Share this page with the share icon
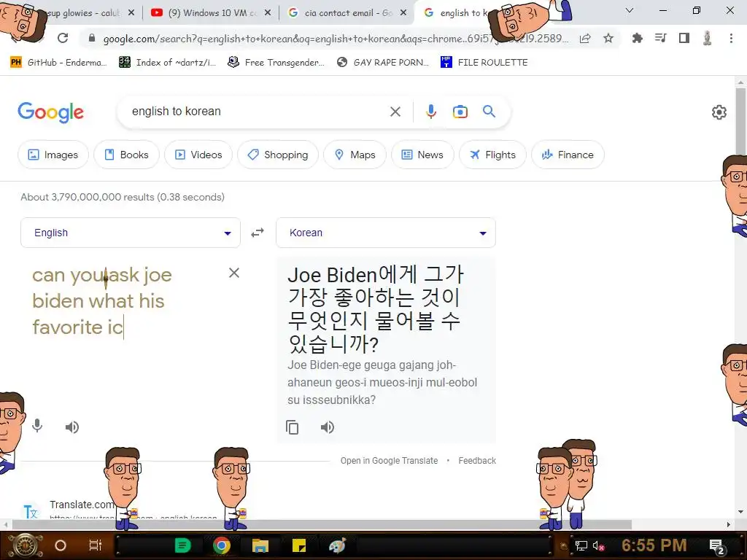This screenshot has height=560, width=747. 585,38
